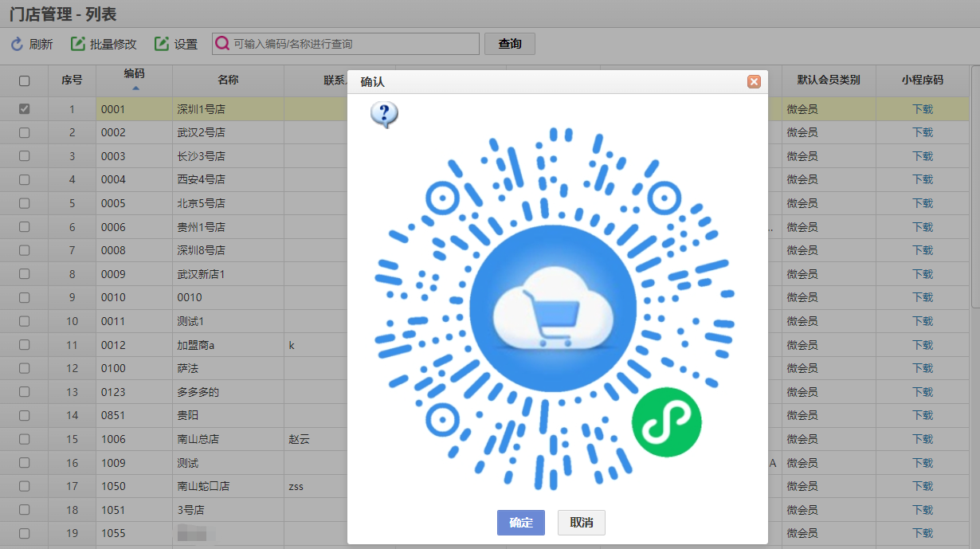Select the store name 武汉2号店
Viewport: 980px width, 549px height.
[x=201, y=132]
